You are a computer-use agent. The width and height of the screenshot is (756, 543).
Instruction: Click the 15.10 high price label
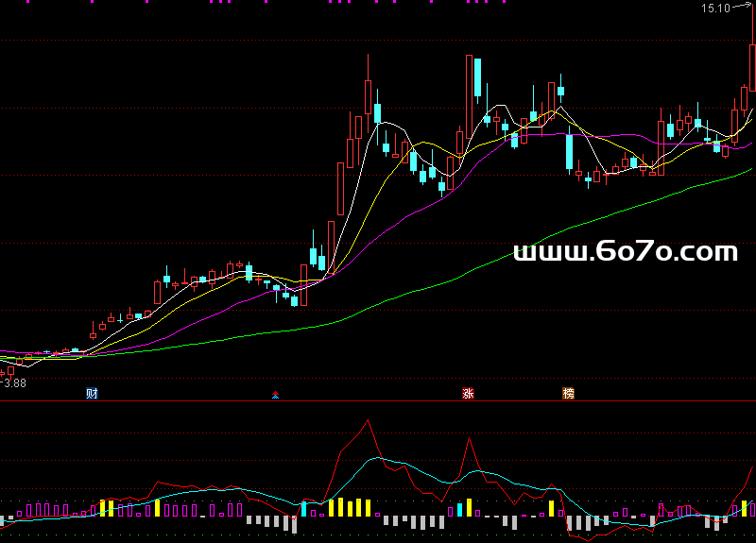point(715,8)
